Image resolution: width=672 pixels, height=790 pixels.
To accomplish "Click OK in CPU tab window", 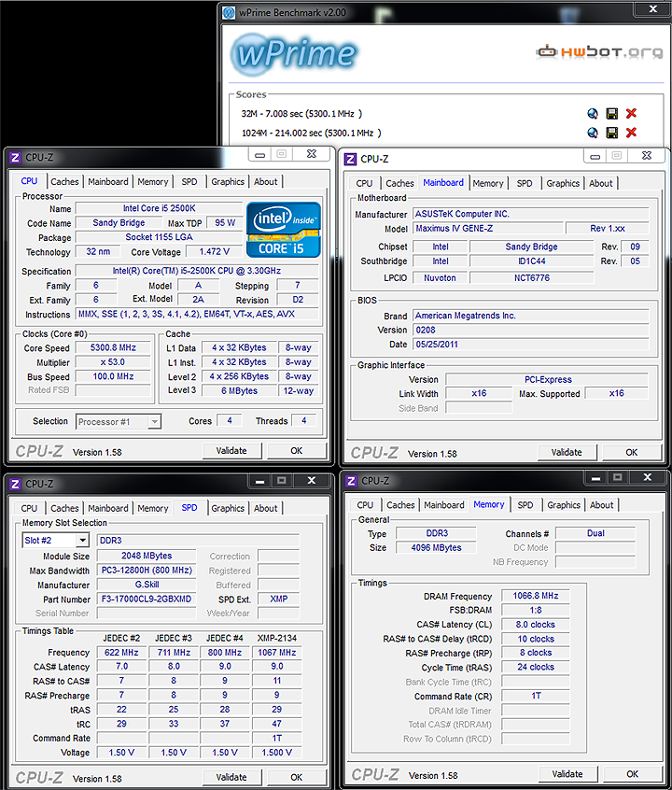I will [297, 451].
